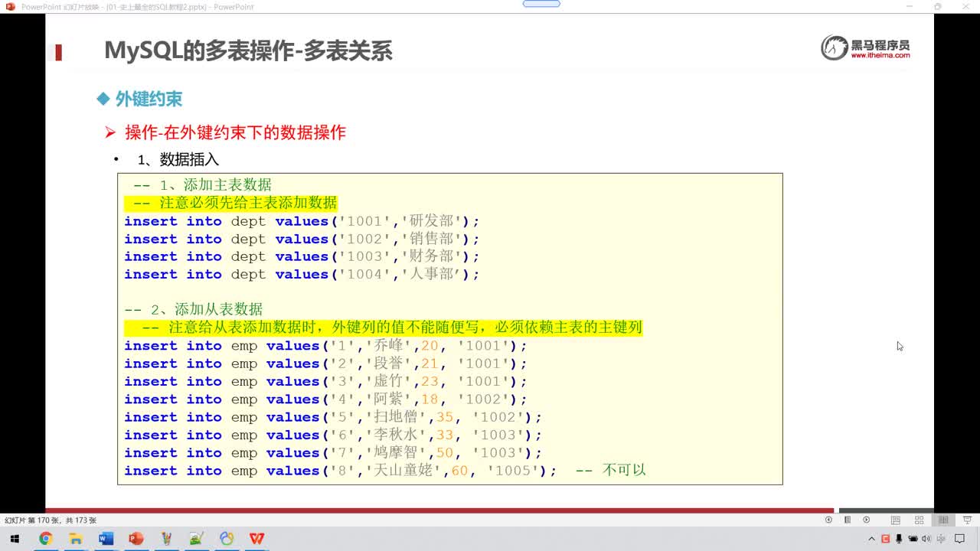Open the blue-yellow ring app in taskbar

(227, 539)
